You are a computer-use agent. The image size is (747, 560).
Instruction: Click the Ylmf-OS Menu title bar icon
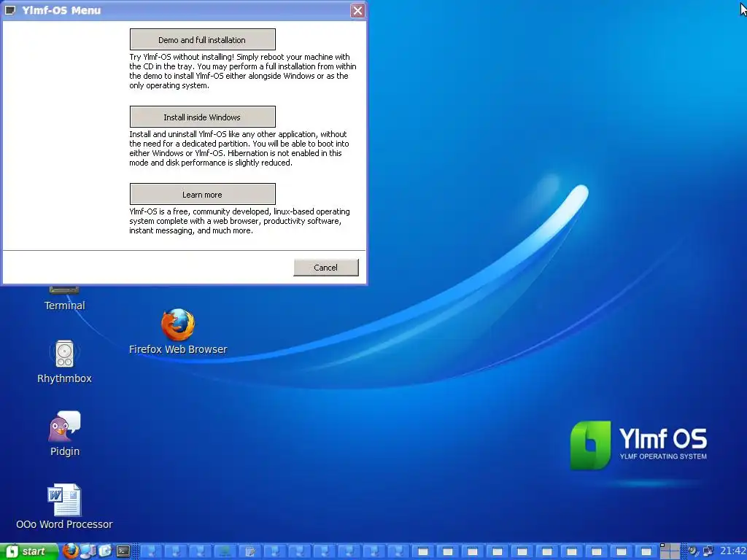[x=10, y=10]
